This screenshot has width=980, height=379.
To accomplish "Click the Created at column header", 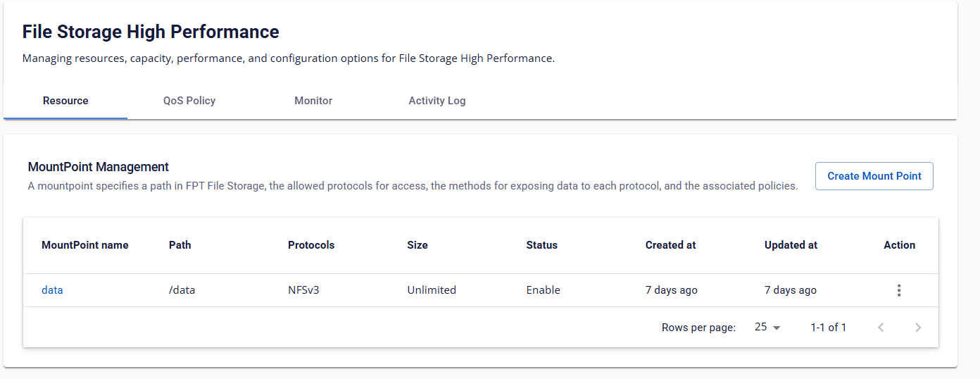I will [670, 245].
